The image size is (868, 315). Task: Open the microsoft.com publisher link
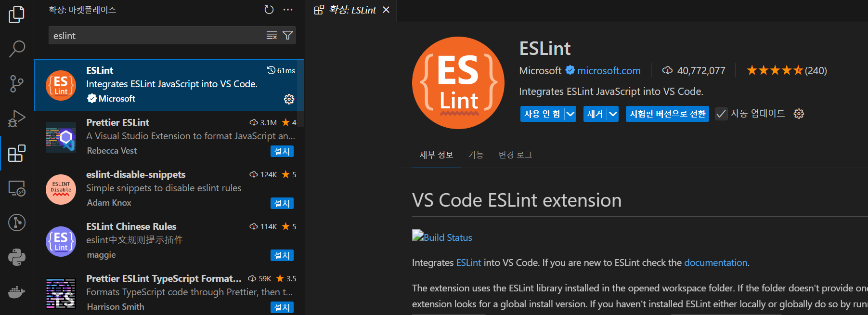coord(609,70)
